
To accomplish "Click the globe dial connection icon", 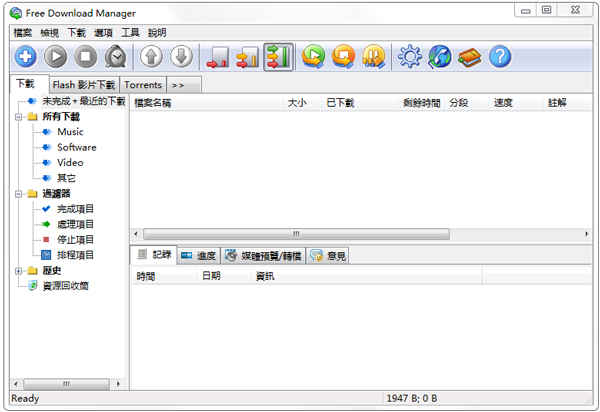I will coord(440,57).
